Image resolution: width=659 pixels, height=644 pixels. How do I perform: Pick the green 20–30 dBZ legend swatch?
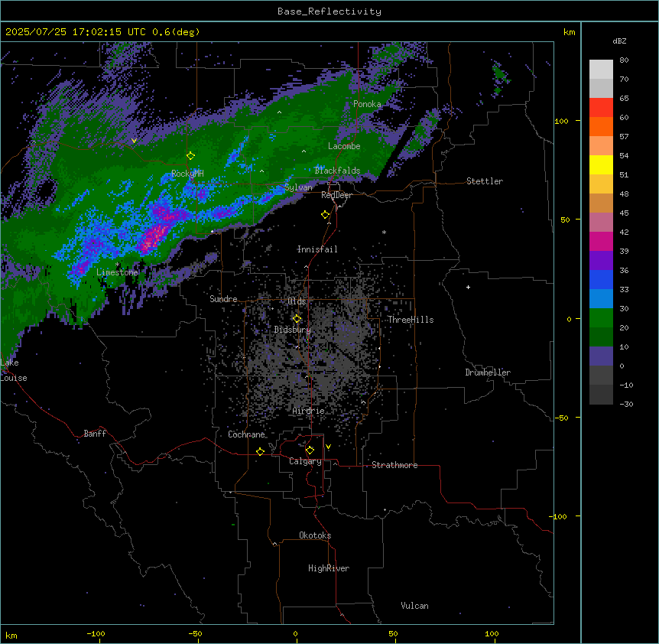tap(601, 318)
